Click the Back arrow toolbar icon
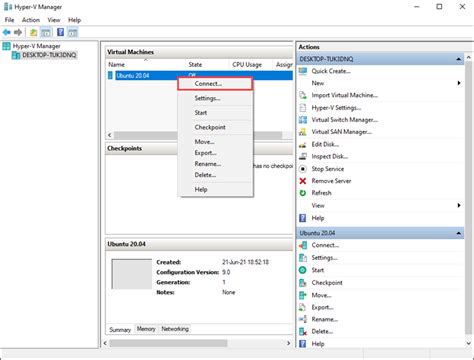 pyautogui.click(x=6, y=32)
